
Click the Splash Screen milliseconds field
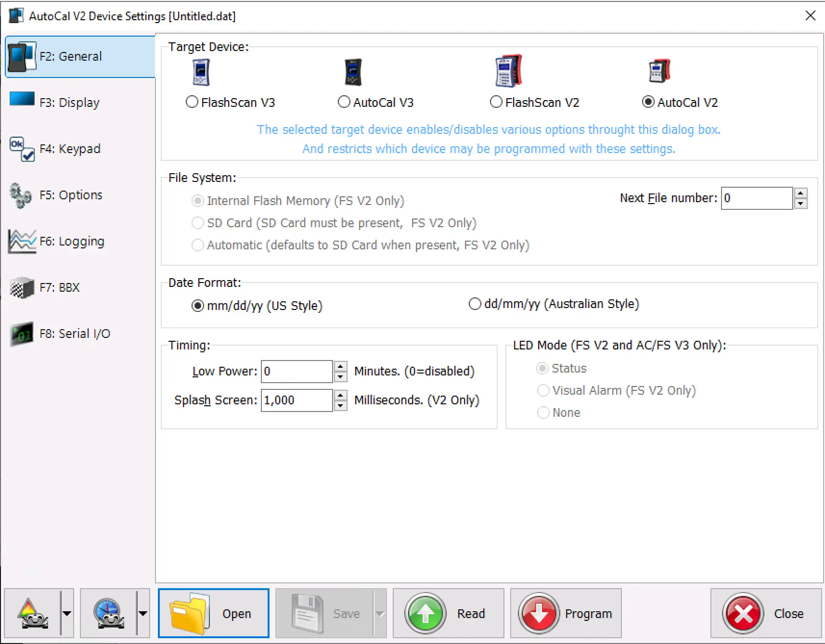point(296,400)
